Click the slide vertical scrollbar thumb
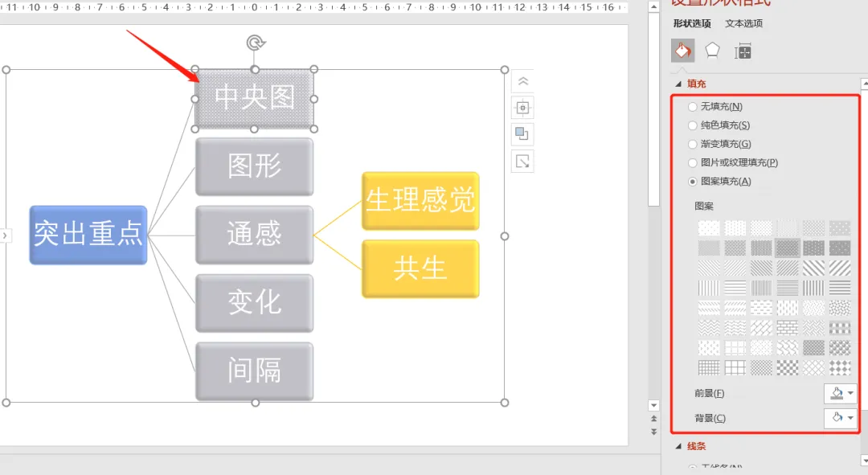The width and height of the screenshot is (868, 475). tap(653, 110)
